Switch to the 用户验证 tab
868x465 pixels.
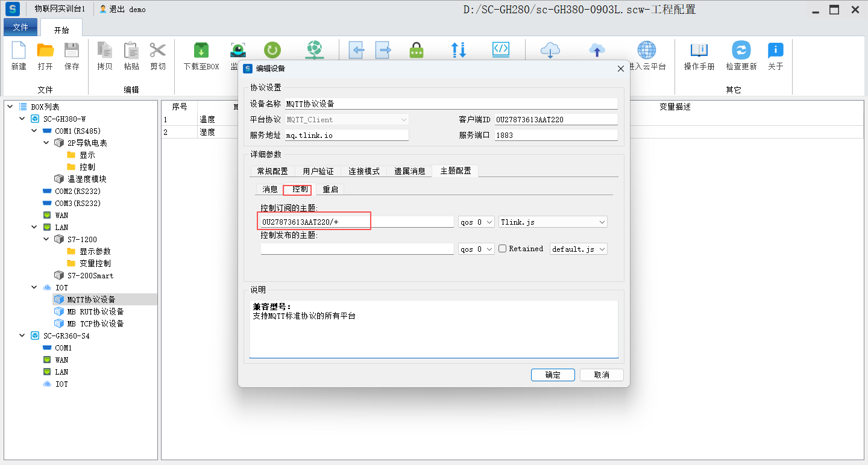[x=318, y=171]
